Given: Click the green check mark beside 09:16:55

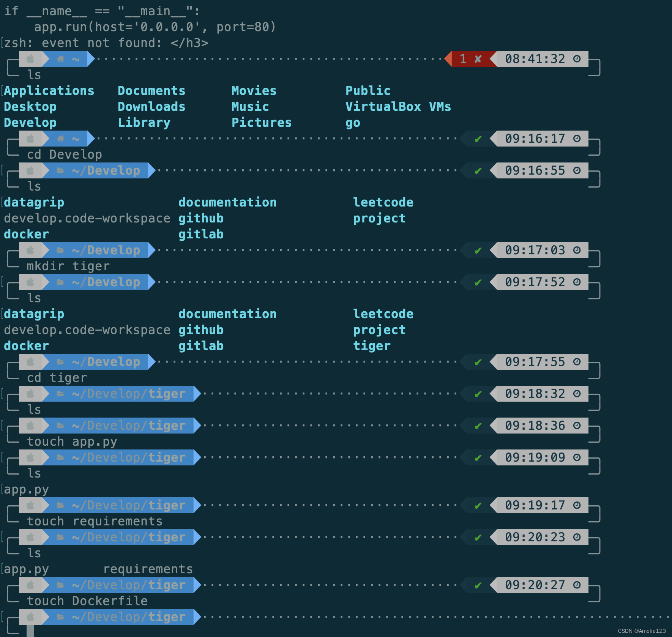Looking at the screenshot, I should [478, 171].
